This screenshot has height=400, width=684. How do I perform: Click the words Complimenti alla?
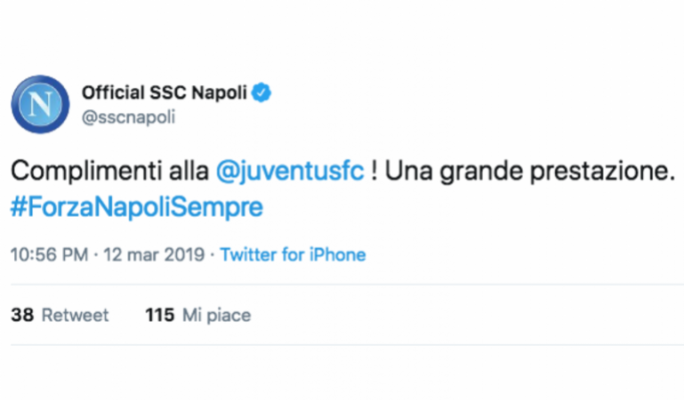click(x=109, y=171)
